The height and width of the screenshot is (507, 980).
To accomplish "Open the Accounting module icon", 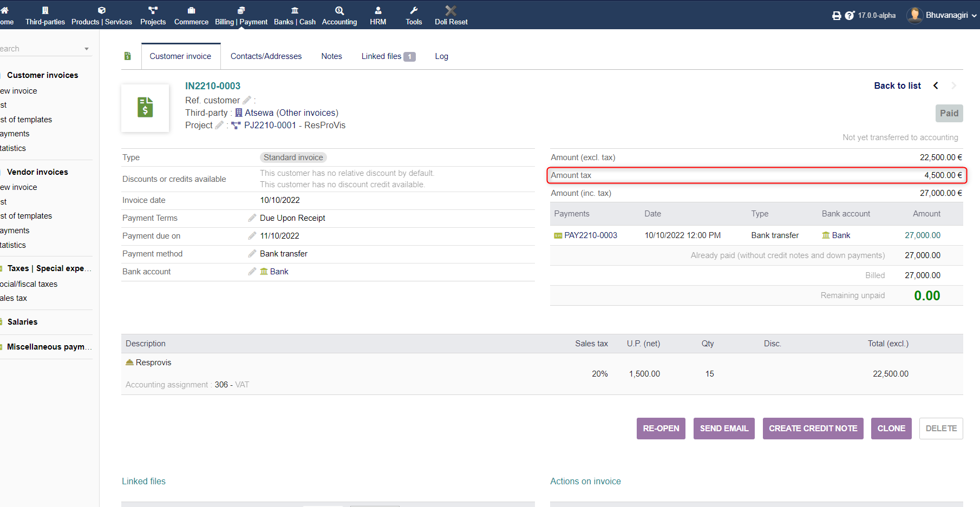I will click(x=339, y=9).
